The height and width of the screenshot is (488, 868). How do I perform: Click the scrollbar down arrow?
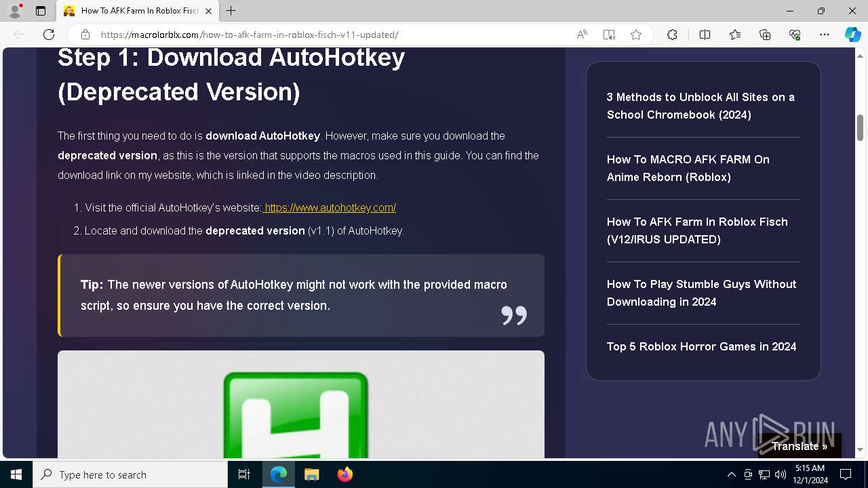tap(860, 449)
